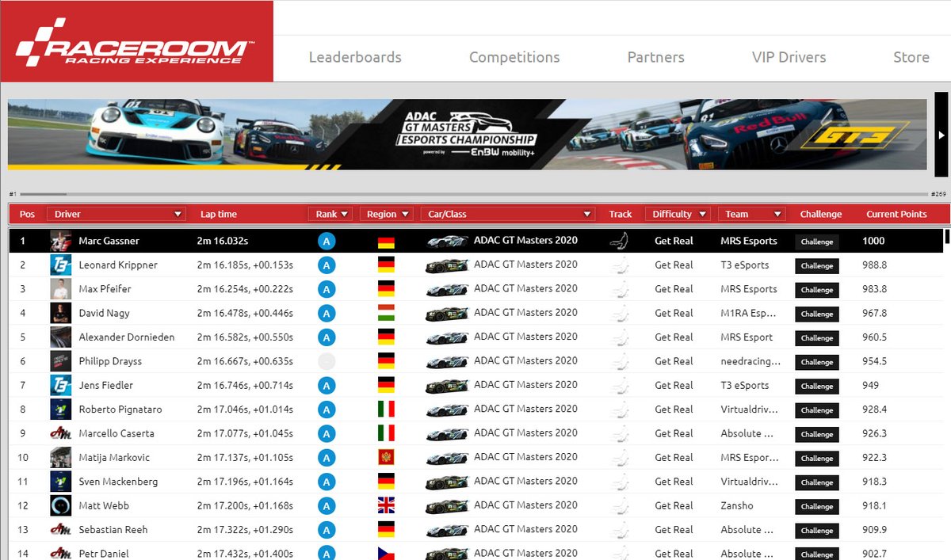This screenshot has width=951, height=560.
Task: Open the Team filter dropdown
Action: (751, 214)
